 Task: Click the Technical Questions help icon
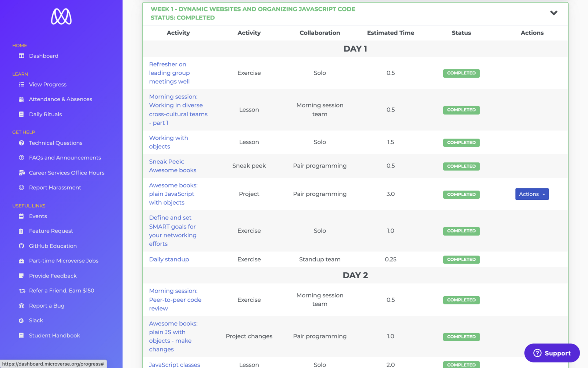21,143
